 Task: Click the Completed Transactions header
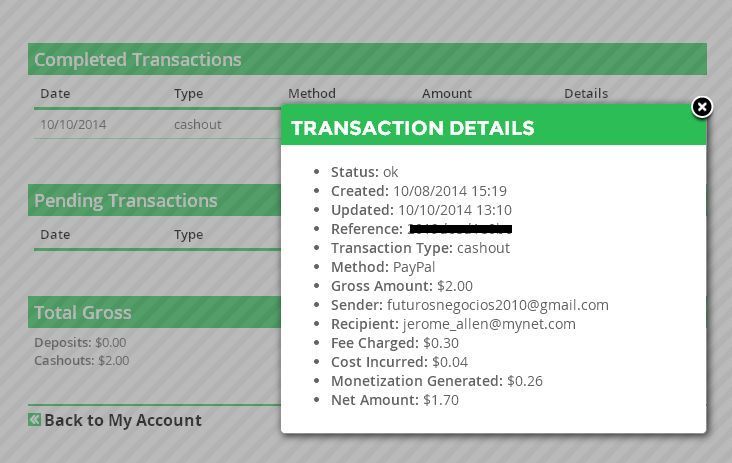(x=367, y=59)
